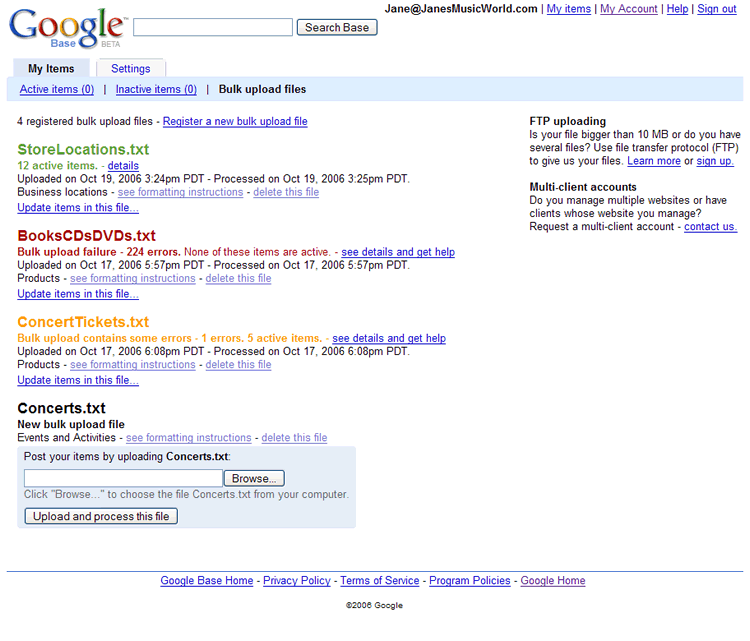Click the Browse... button

(254, 478)
